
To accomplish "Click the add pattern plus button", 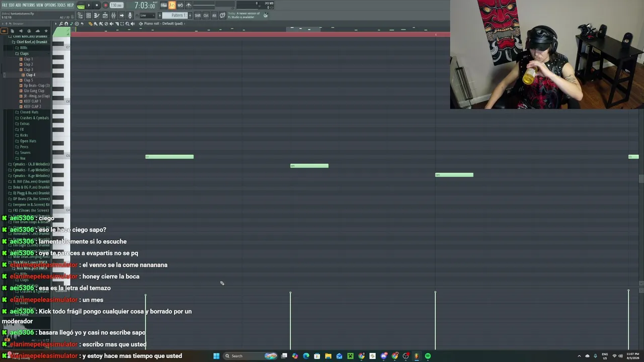I will (x=190, y=16).
